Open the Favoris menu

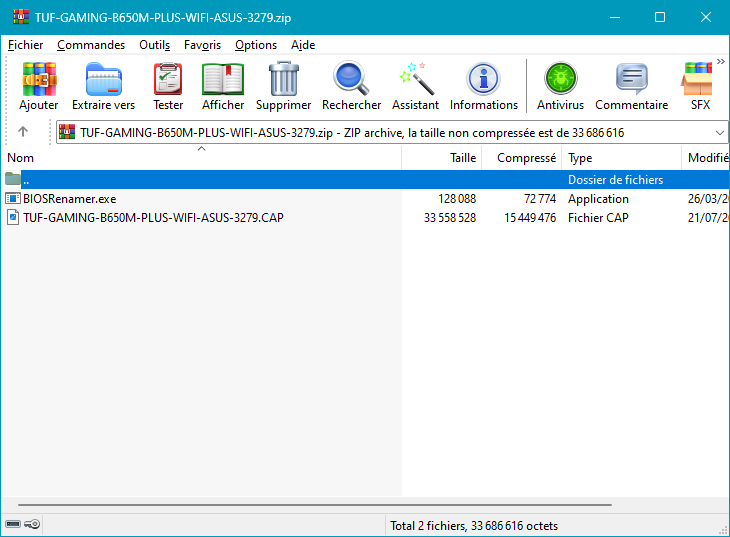pyautogui.click(x=202, y=45)
